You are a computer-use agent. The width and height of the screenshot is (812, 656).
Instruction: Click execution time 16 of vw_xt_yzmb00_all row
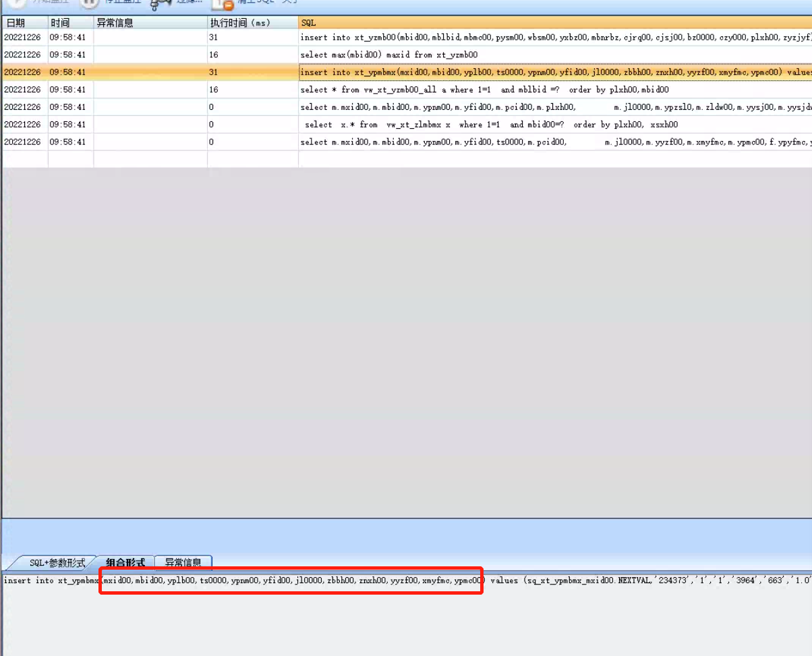coord(253,90)
